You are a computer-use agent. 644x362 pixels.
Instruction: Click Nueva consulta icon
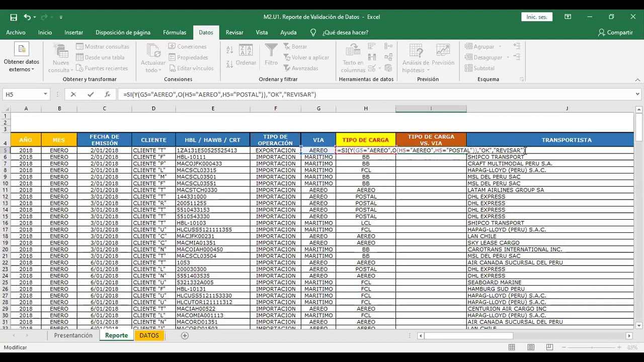[x=61, y=58]
